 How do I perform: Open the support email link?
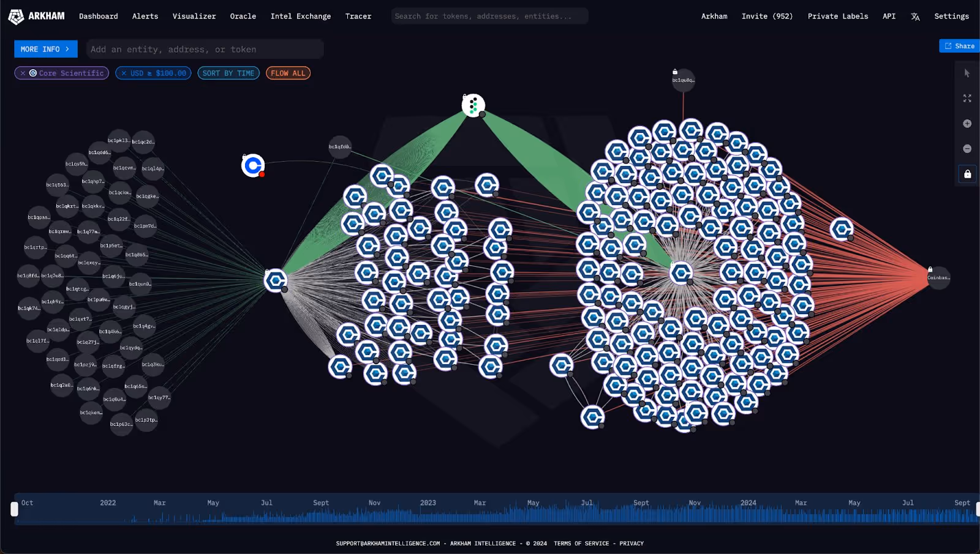tap(388, 544)
